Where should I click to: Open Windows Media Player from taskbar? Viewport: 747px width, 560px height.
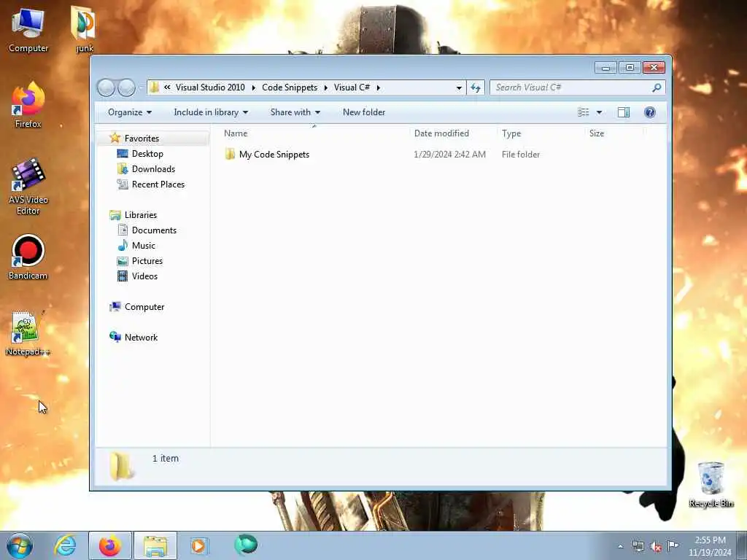(x=198, y=545)
